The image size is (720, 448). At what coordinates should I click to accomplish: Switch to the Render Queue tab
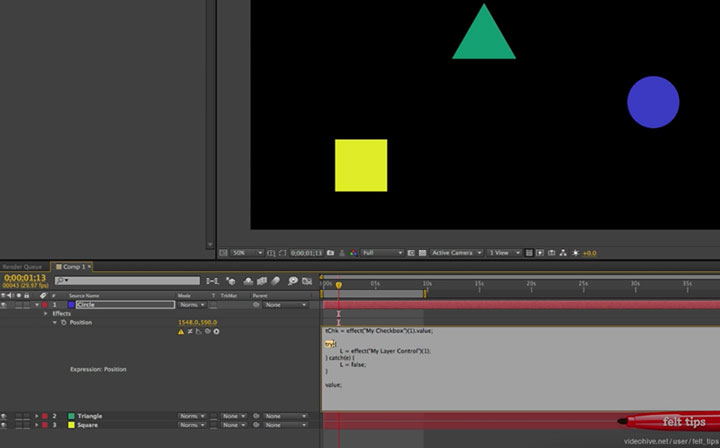point(22,267)
